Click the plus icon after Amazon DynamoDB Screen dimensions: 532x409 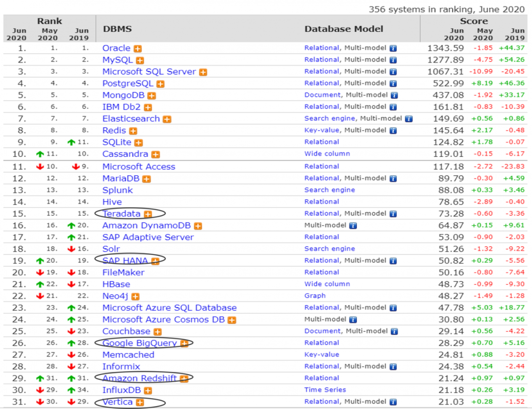tap(198, 226)
